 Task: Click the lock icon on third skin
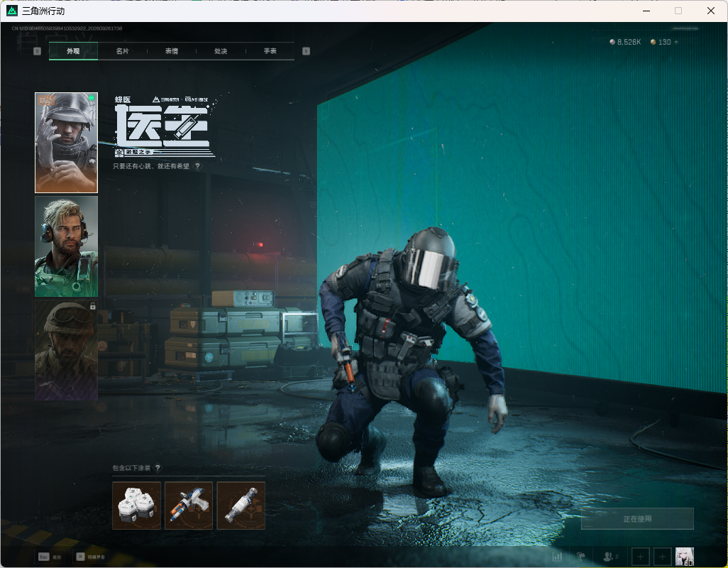click(x=92, y=306)
